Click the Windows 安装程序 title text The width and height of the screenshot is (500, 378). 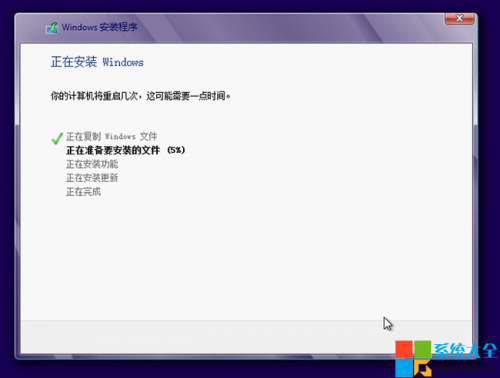[99, 27]
